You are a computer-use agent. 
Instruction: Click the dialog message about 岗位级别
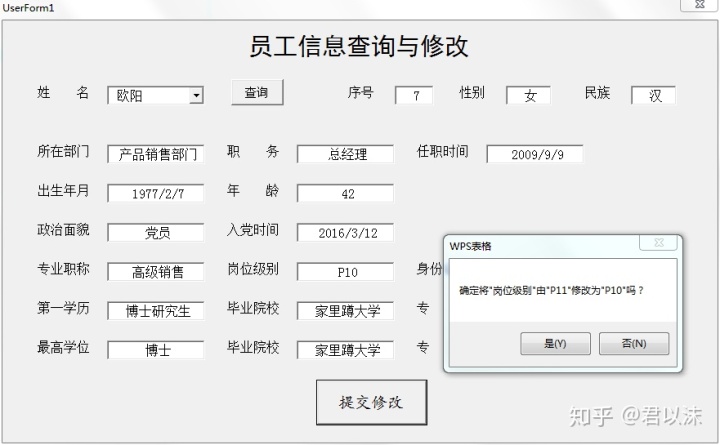551,290
